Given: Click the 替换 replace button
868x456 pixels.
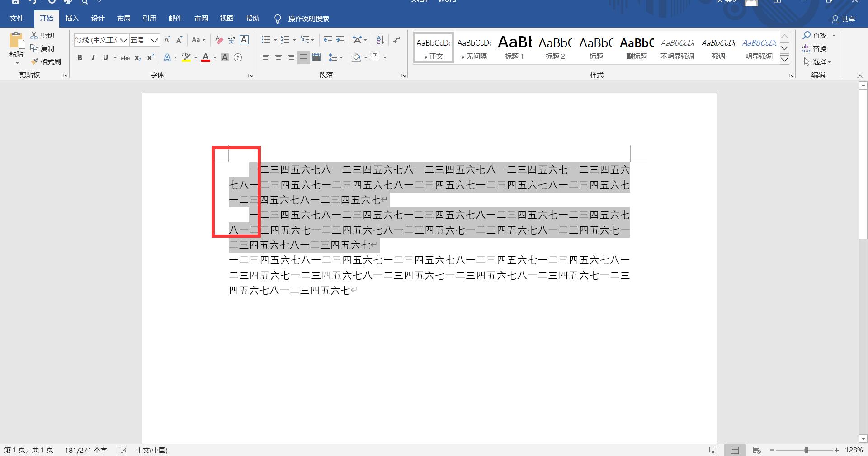Looking at the screenshot, I should click(815, 48).
